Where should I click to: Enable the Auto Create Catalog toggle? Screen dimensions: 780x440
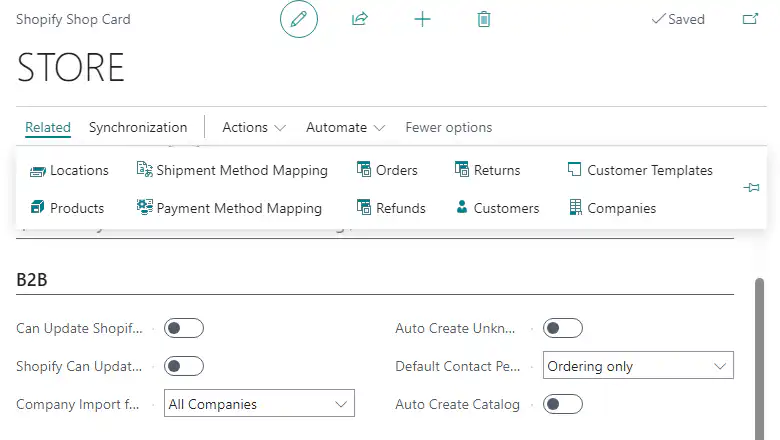pos(562,404)
